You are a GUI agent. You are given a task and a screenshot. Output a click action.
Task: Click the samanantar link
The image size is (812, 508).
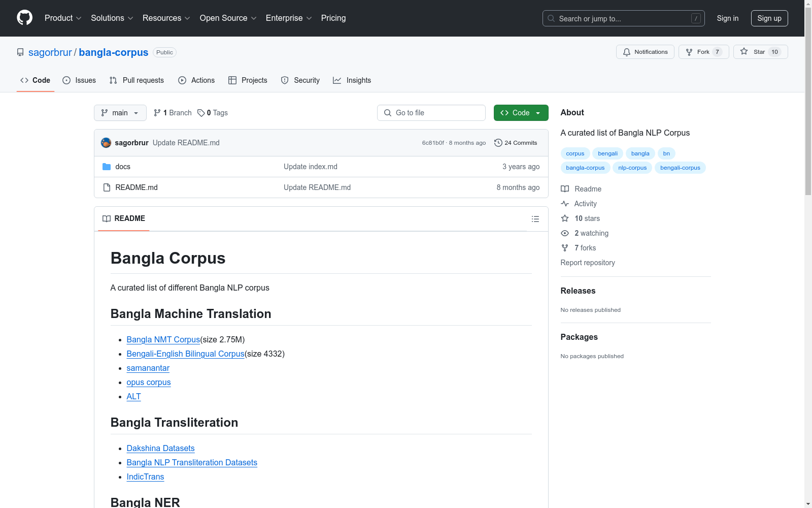(148, 368)
